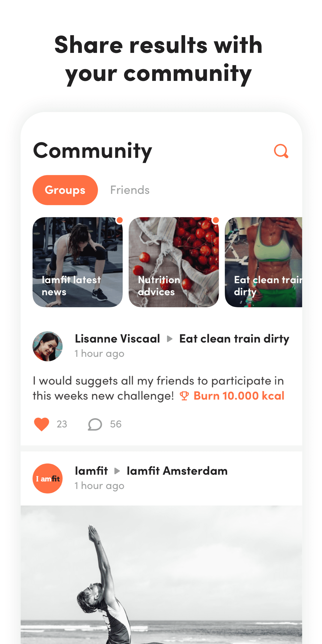The image size is (322, 644).
Task: Select the Groups tab
Action: pyautogui.click(x=65, y=190)
